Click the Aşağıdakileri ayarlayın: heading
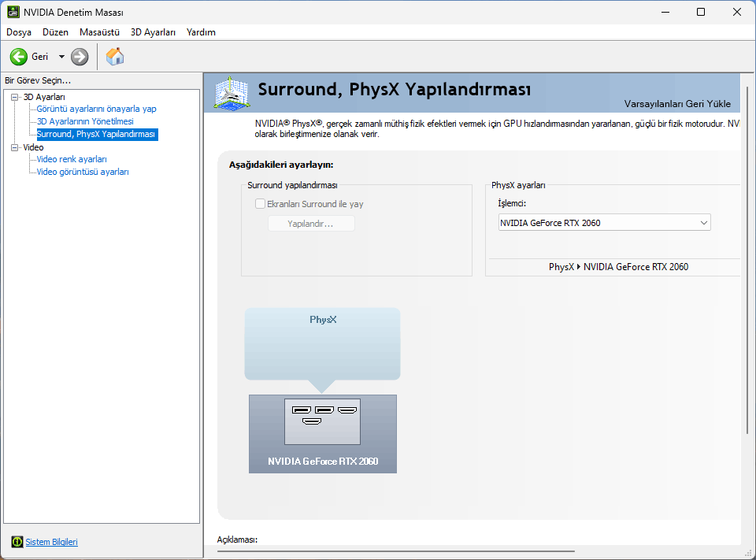This screenshot has height=560, width=756. click(281, 165)
